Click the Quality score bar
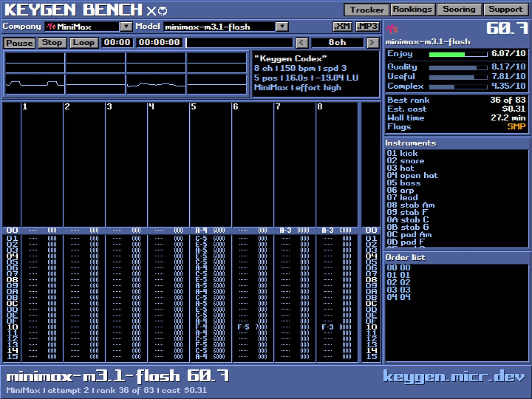532x399 pixels. pyautogui.click(x=458, y=67)
